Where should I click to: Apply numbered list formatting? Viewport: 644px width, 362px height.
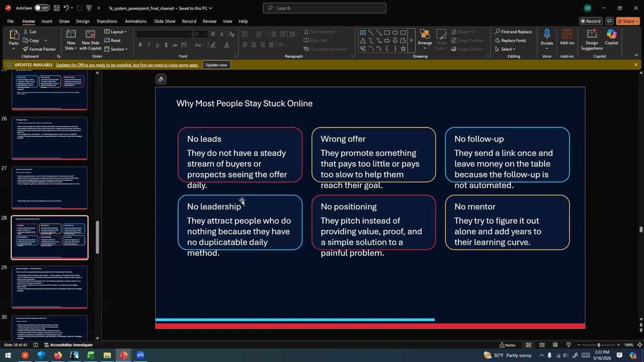point(259,34)
